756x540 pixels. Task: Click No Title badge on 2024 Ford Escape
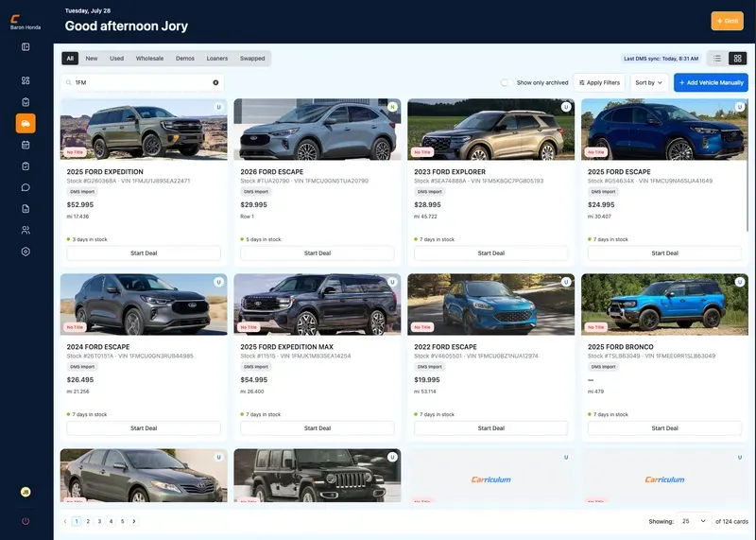(75, 327)
